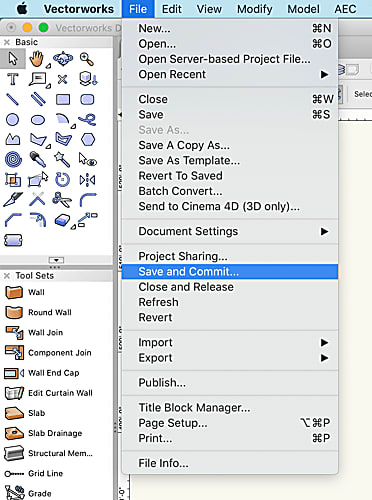
Task: Select the Trim scissors tool
Action: (x=62, y=199)
